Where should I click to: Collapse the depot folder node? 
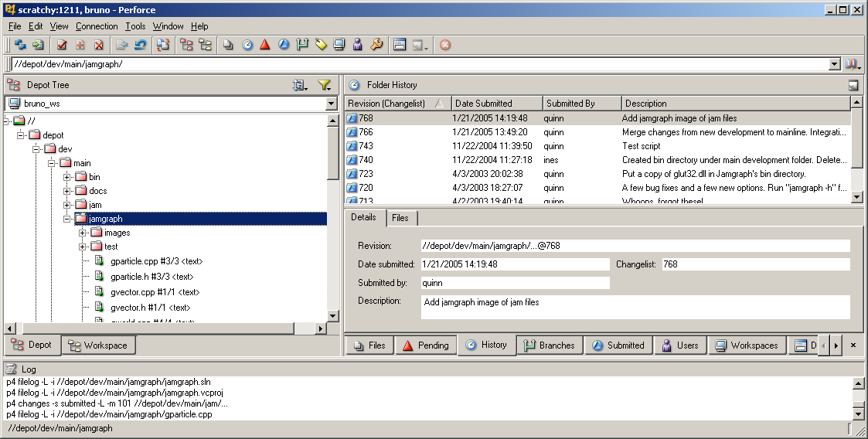(20, 135)
